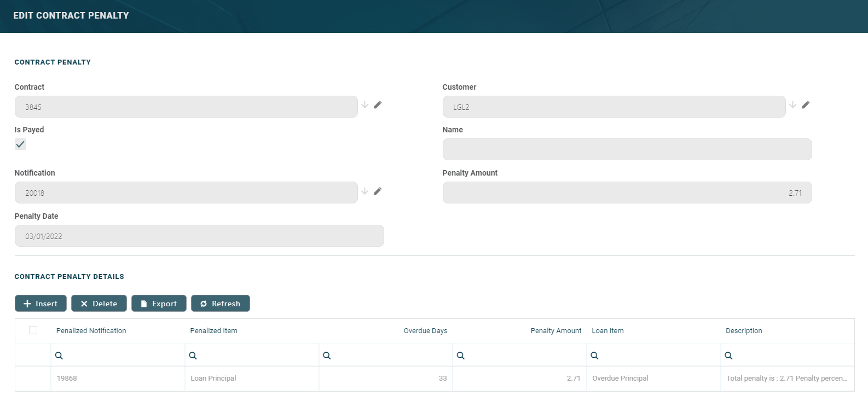Click search icon under Description column

728,356
